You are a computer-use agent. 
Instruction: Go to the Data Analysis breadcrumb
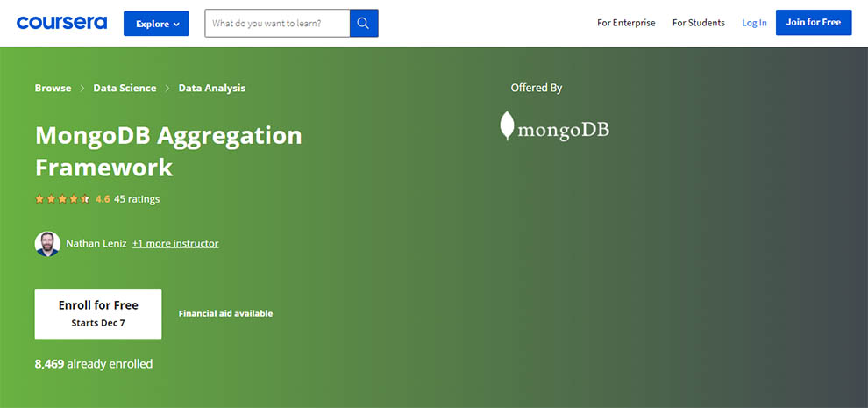[x=212, y=88]
